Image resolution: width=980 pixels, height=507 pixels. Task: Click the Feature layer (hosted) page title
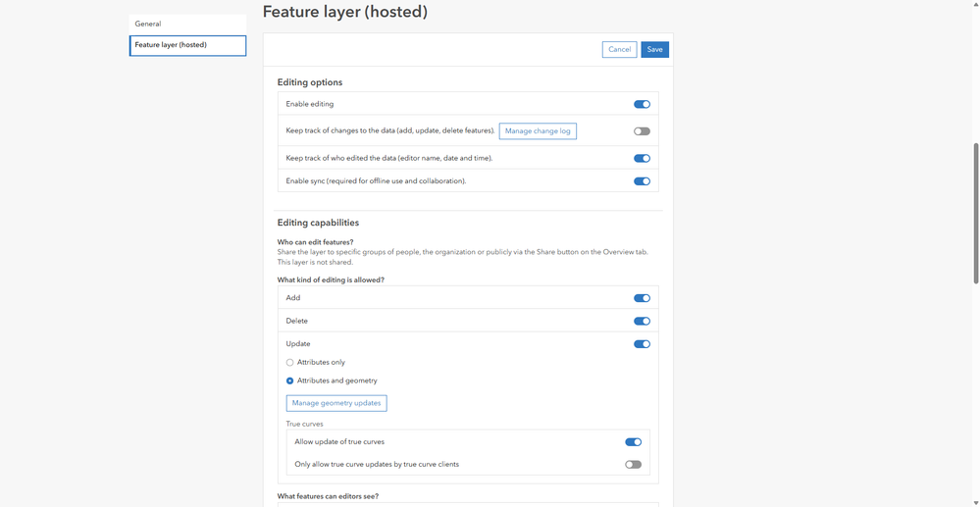pyautogui.click(x=345, y=12)
